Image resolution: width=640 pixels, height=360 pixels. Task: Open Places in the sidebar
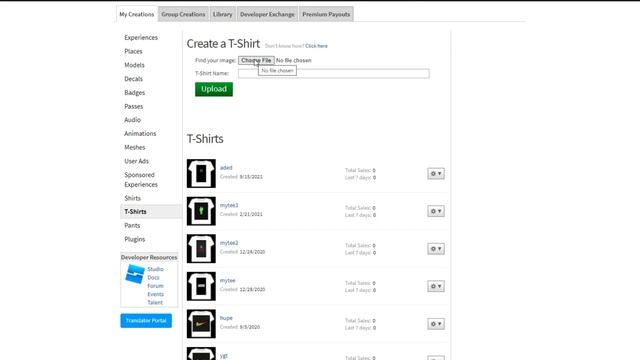point(133,51)
